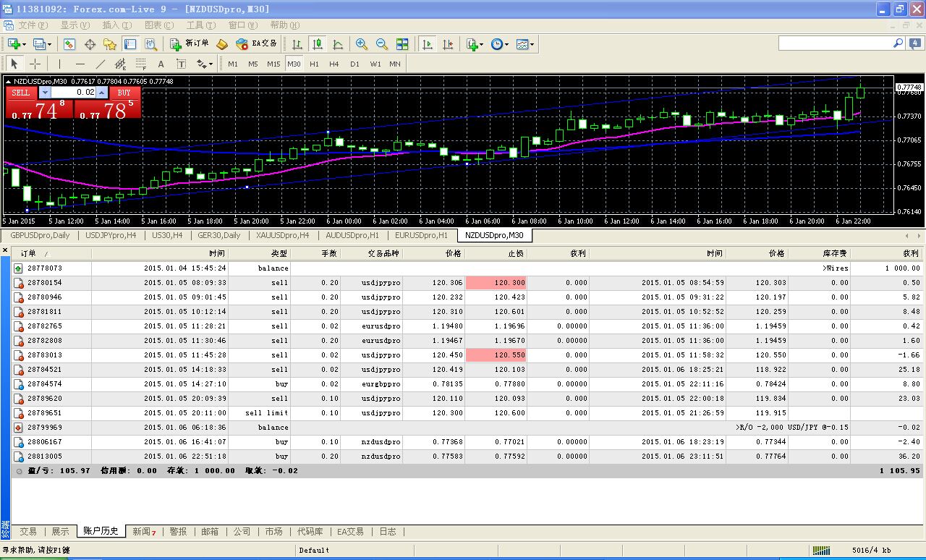926x560 pixels.
Task: Zoom in on the chart
Action: point(362,44)
